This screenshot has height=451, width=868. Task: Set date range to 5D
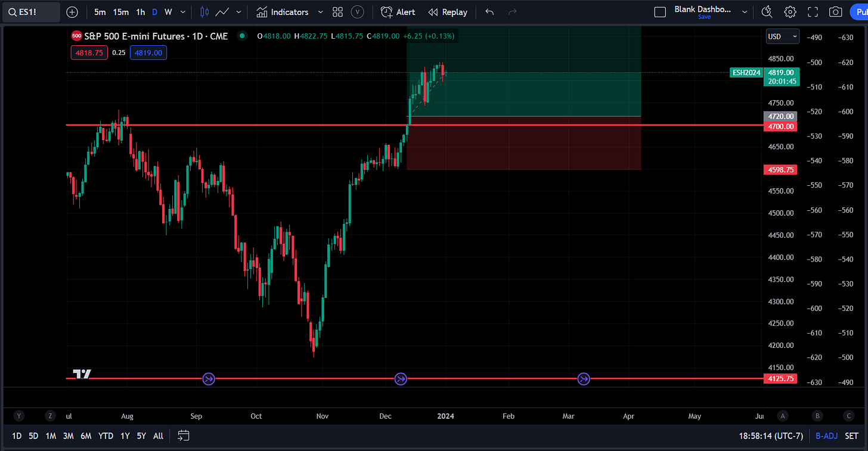[33, 436]
